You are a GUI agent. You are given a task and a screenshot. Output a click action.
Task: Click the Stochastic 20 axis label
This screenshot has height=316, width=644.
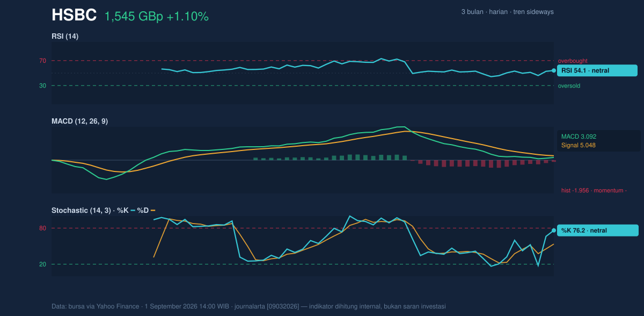(x=42, y=264)
